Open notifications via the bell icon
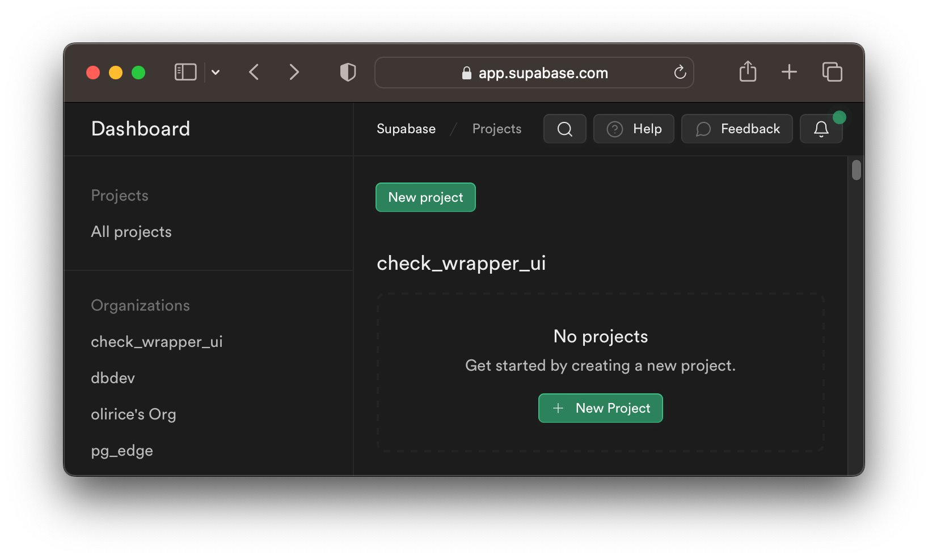The width and height of the screenshot is (928, 560). 821,129
